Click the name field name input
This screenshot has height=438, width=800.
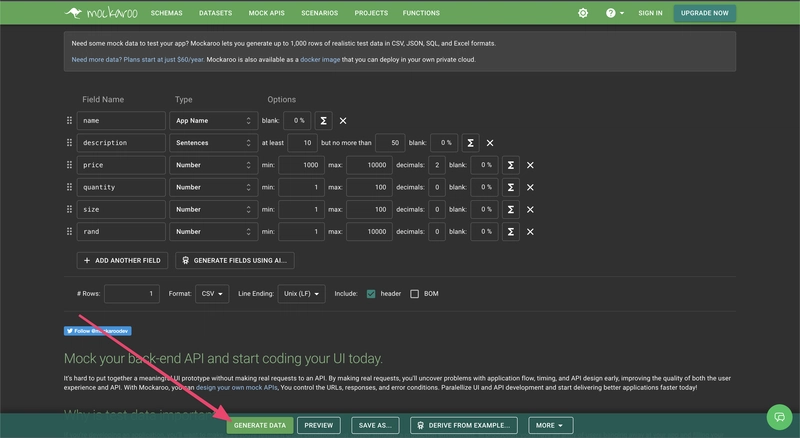(x=121, y=121)
